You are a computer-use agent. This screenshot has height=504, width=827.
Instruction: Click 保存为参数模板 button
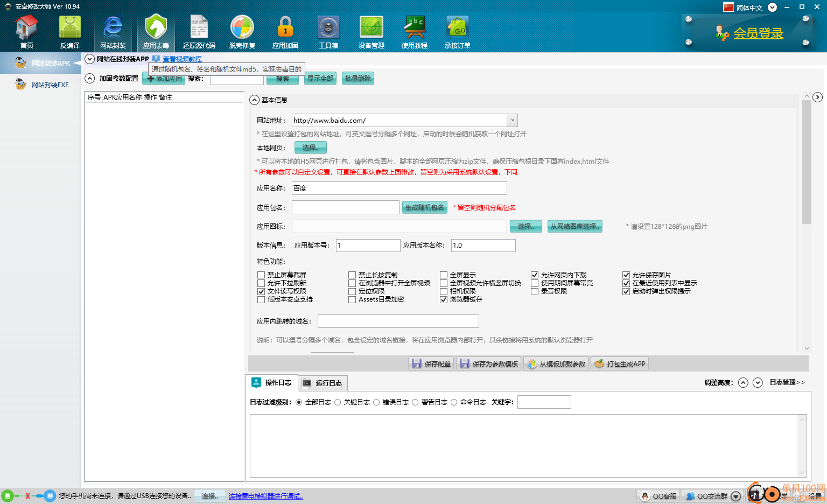489,363
